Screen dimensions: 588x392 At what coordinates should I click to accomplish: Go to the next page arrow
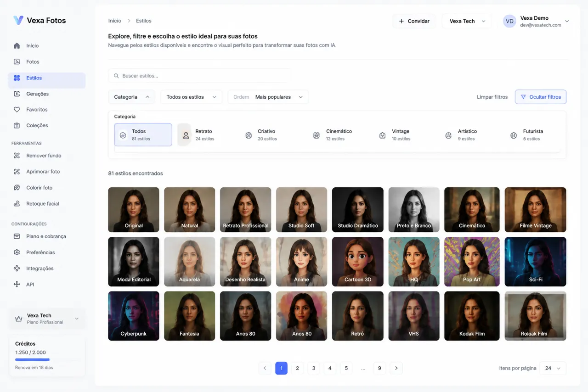[396, 368]
